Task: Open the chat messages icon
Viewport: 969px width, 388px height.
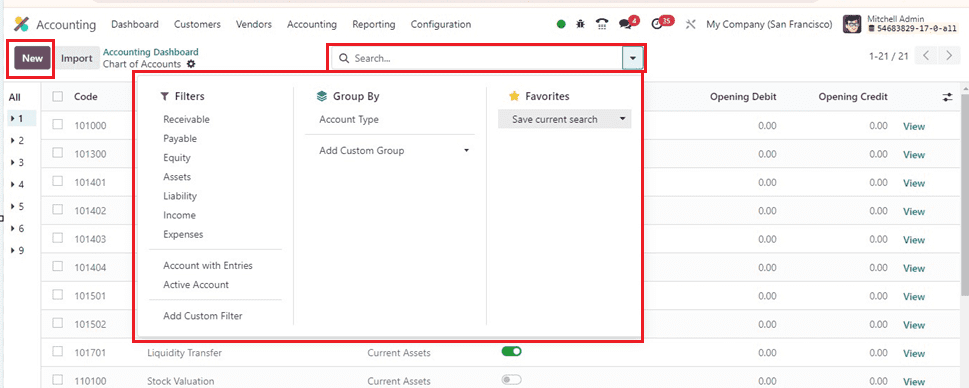Action: tap(627, 24)
